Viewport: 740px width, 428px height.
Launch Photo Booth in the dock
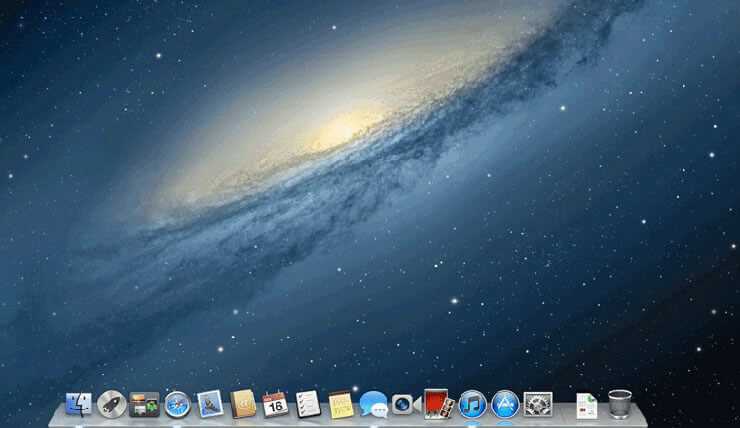point(439,404)
